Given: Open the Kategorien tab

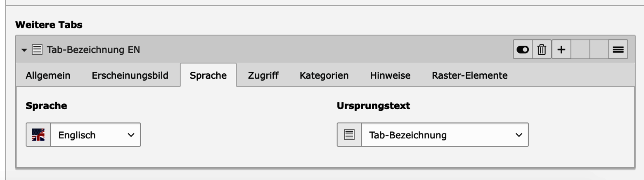Looking at the screenshot, I should tap(324, 75).
